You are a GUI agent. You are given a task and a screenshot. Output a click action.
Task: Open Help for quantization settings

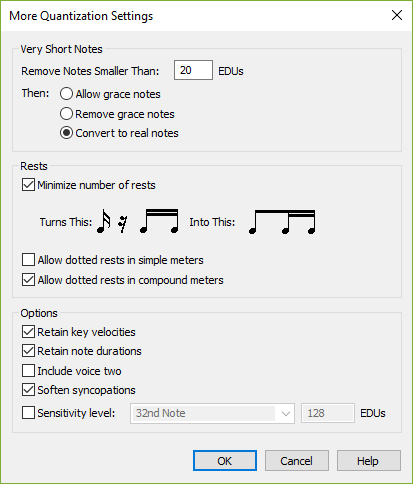pyautogui.click(x=369, y=461)
